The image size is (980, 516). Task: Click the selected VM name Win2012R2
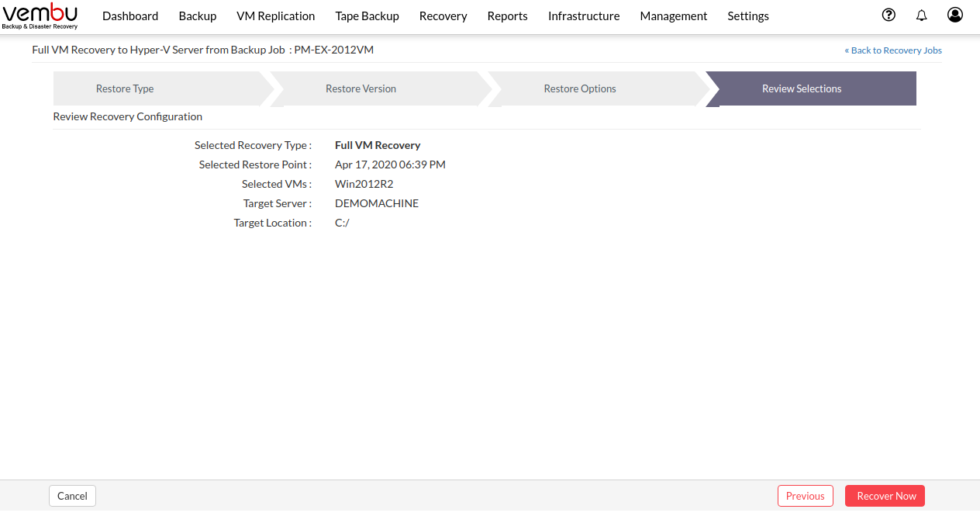[364, 184]
